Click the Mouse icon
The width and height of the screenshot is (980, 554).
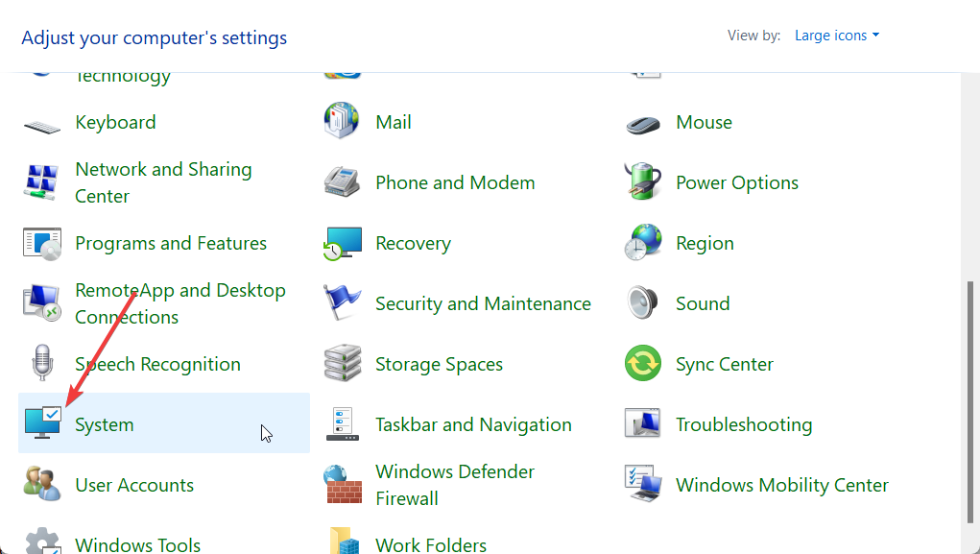tap(642, 124)
